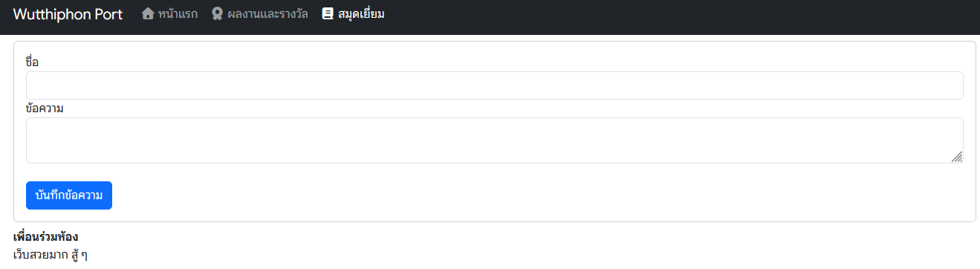Click blank card area beside save button
The width and height of the screenshot is (980, 269).
click(520, 195)
